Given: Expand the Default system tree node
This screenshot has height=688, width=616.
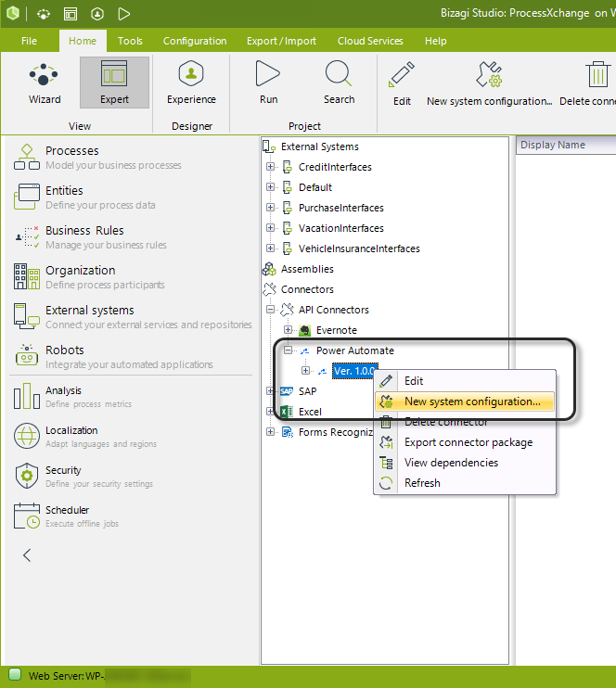Looking at the screenshot, I should [x=270, y=187].
